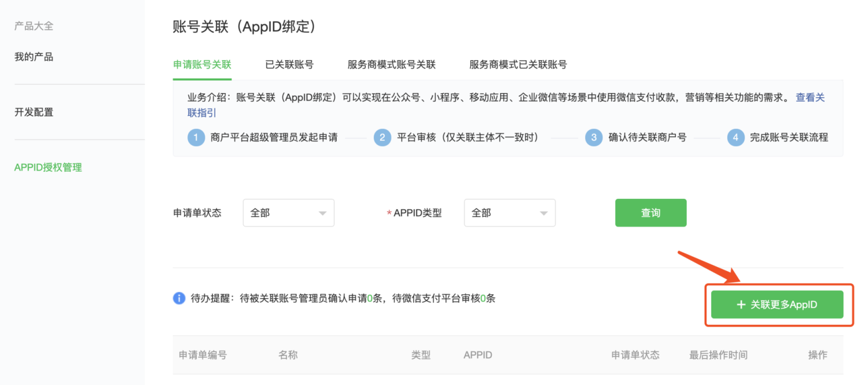The height and width of the screenshot is (385, 868).
Task: Open the 查看关联指引 link
Action: click(x=810, y=98)
